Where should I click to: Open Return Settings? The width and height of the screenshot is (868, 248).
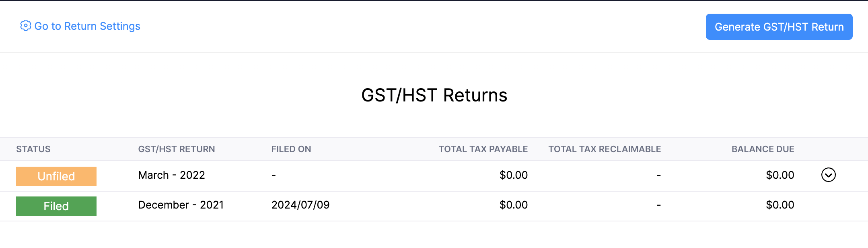tap(88, 26)
